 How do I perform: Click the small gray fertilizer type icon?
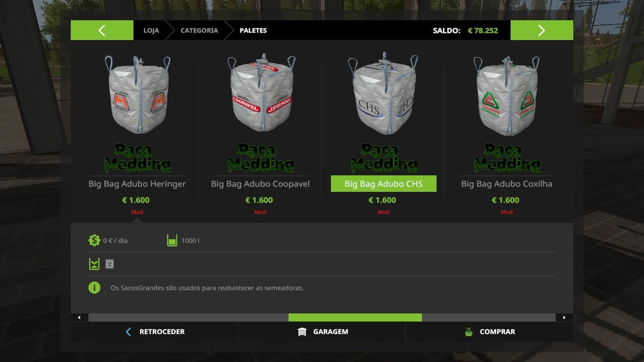[109, 264]
